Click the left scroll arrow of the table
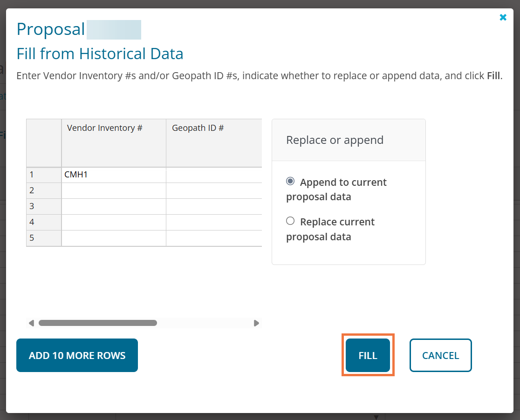The height and width of the screenshot is (420, 520). pyautogui.click(x=31, y=323)
